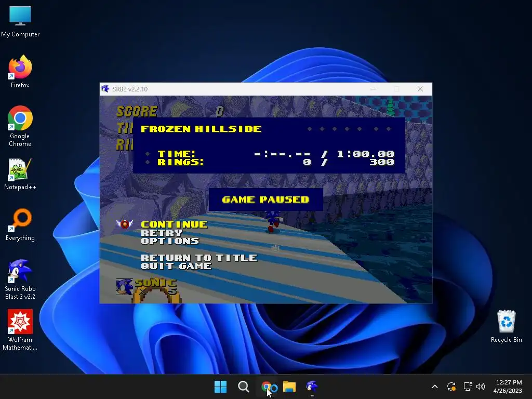Close the SRB2 v2.2.10 window

click(x=420, y=89)
